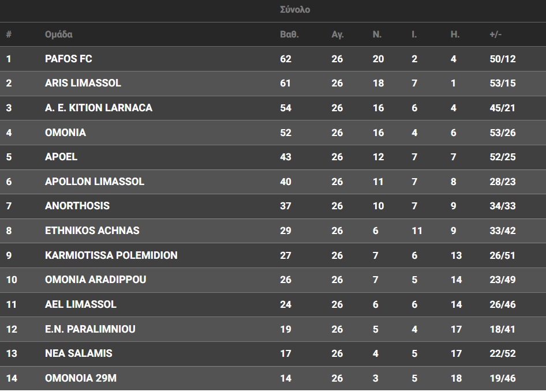Viewport: 546px width, 392px height.
Task: Click the +/- goals column header
Action: (495, 35)
